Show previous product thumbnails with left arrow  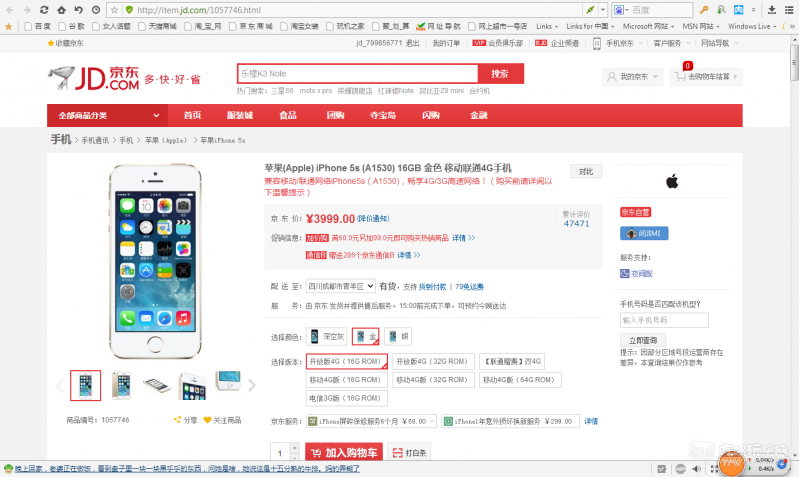click(59, 385)
